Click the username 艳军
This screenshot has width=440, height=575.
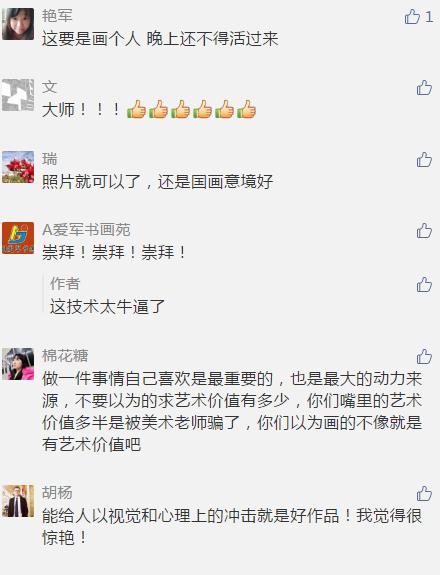[57, 16]
